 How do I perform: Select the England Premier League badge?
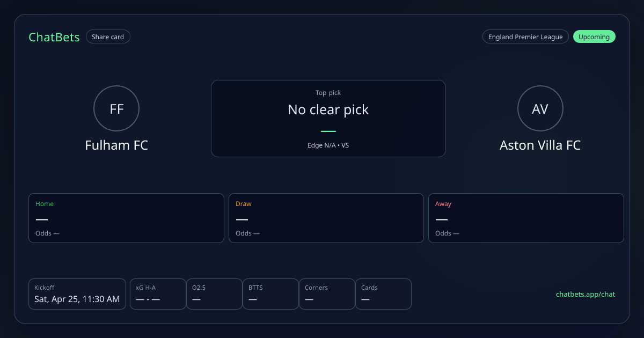525,37
